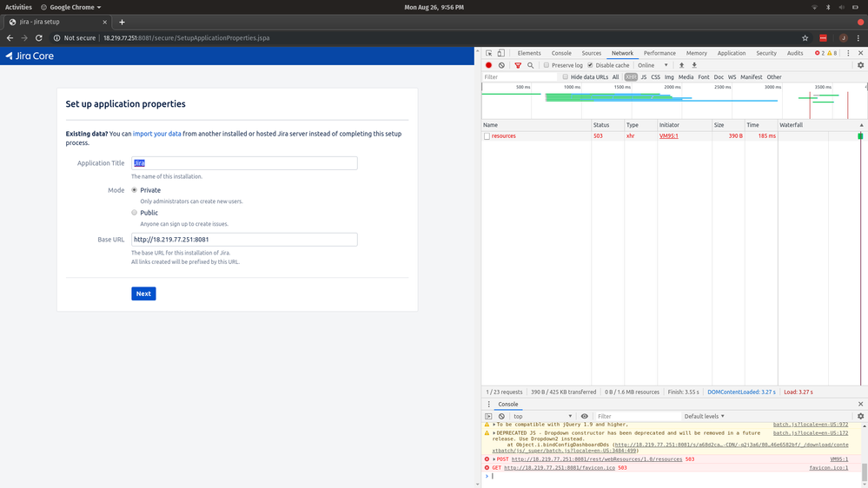Click the Import HAR upload arrow

click(x=681, y=65)
